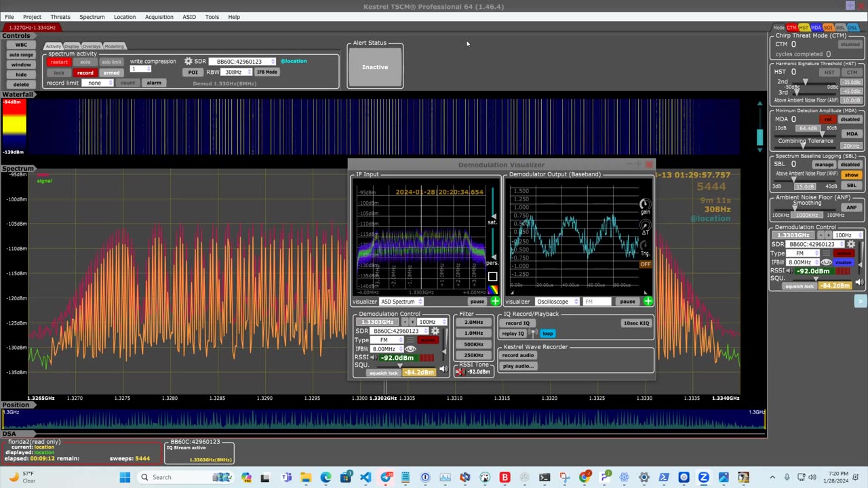Screen dimensions: 868x488
Task: Open the write compression dropdown
Action: (x=141, y=68)
